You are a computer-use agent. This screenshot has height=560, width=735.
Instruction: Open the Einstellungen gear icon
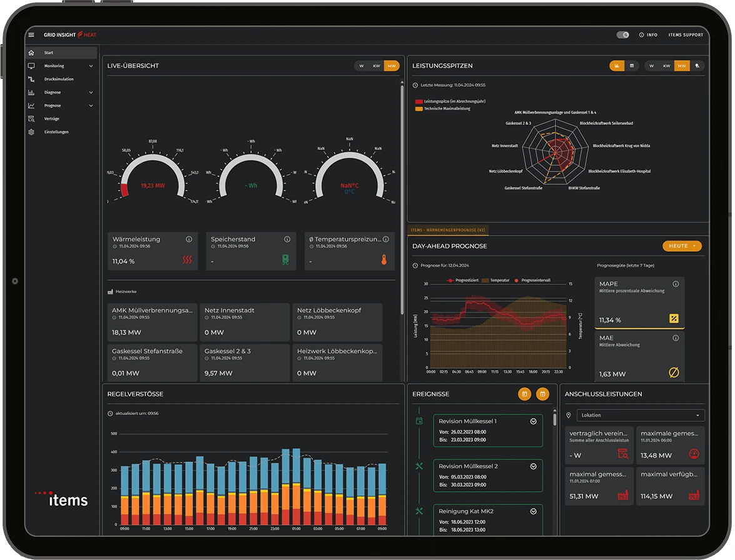(x=31, y=132)
